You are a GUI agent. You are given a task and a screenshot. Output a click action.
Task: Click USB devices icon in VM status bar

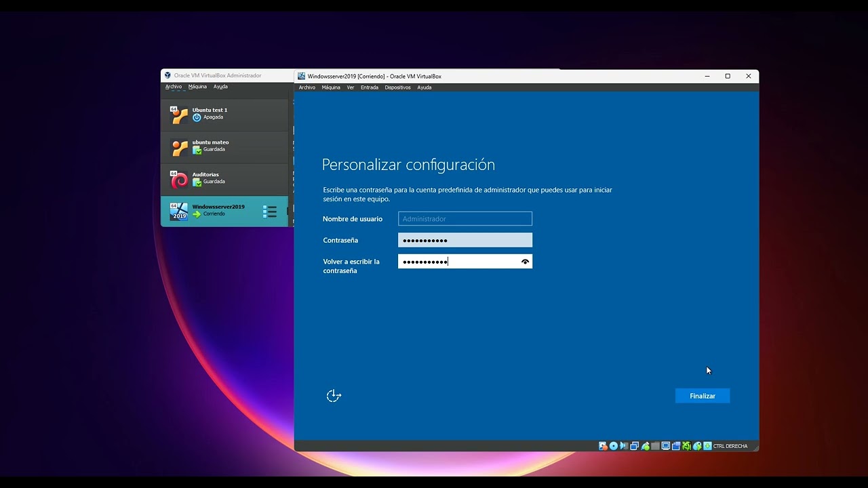(x=645, y=446)
